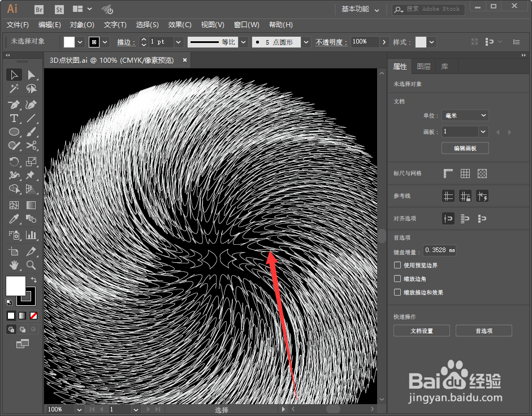532x416 pixels.
Task: Open the zoom level 100% dropdown
Action: pos(79,410)
